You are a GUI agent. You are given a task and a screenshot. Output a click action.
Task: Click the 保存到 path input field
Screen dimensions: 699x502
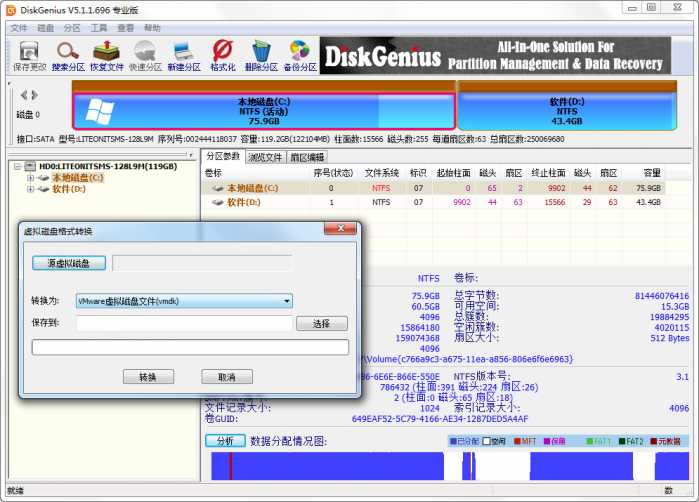[x=185, y=324]
